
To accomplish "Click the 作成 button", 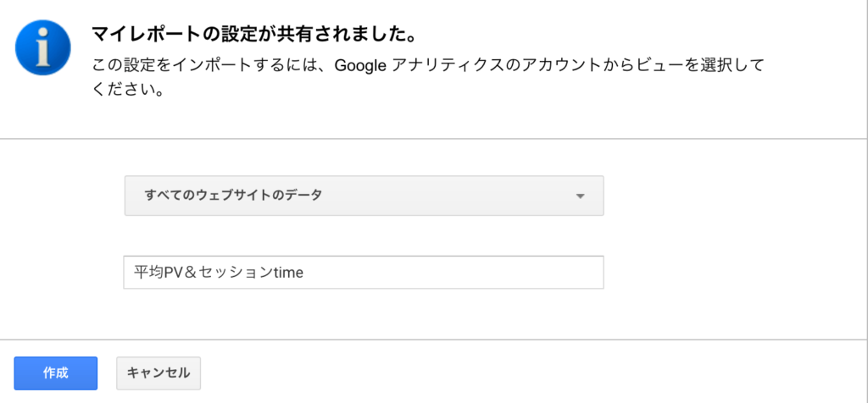I will pyautogui.click(x=56, y=373).
